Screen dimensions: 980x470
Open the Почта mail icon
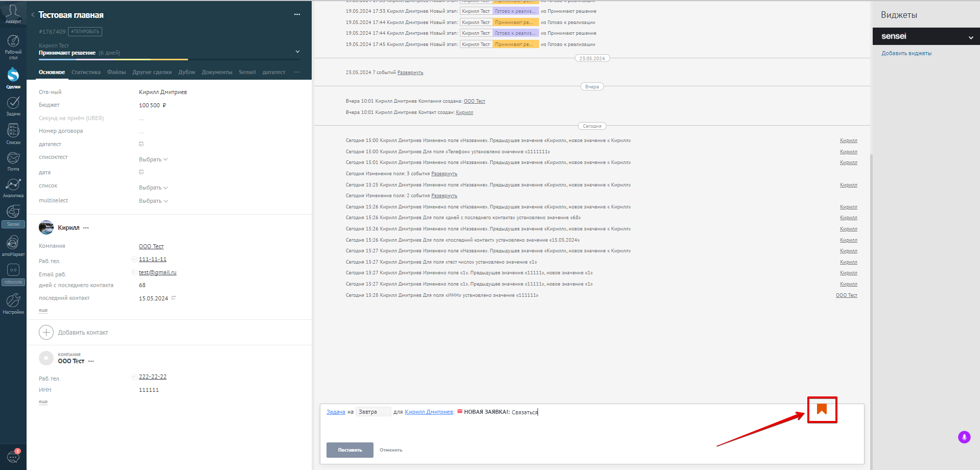[x=13, y=161]
